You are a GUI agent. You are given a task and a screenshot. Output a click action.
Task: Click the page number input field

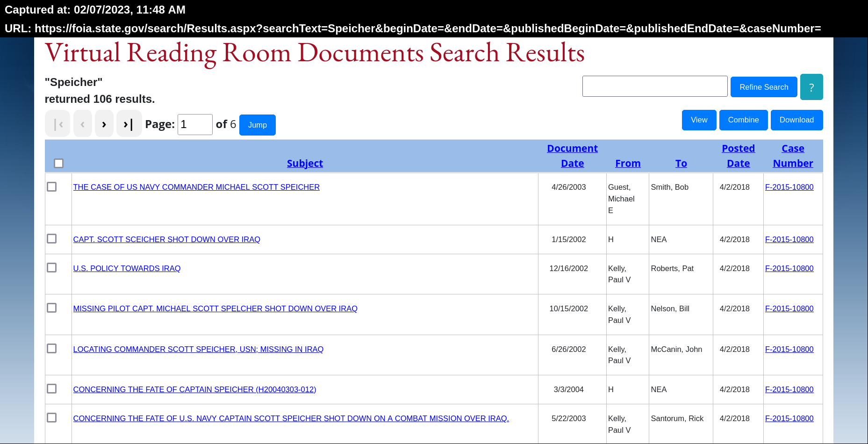pyautogui.click(x=195, y=124)
